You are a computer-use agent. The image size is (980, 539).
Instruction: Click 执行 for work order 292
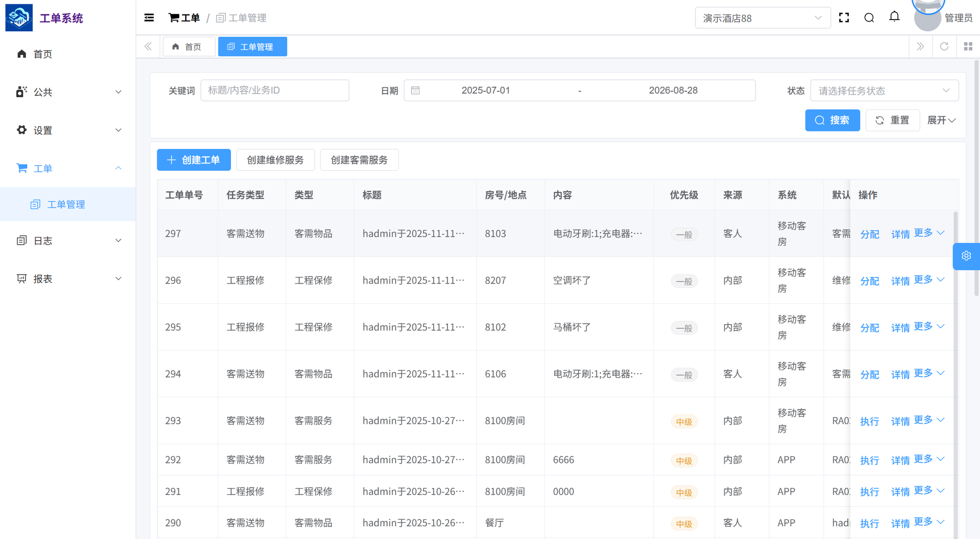tap(870, 460)
